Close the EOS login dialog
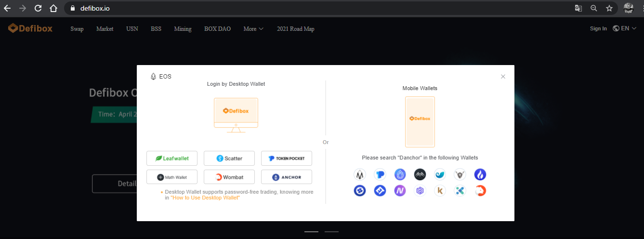 coord(503,77)
